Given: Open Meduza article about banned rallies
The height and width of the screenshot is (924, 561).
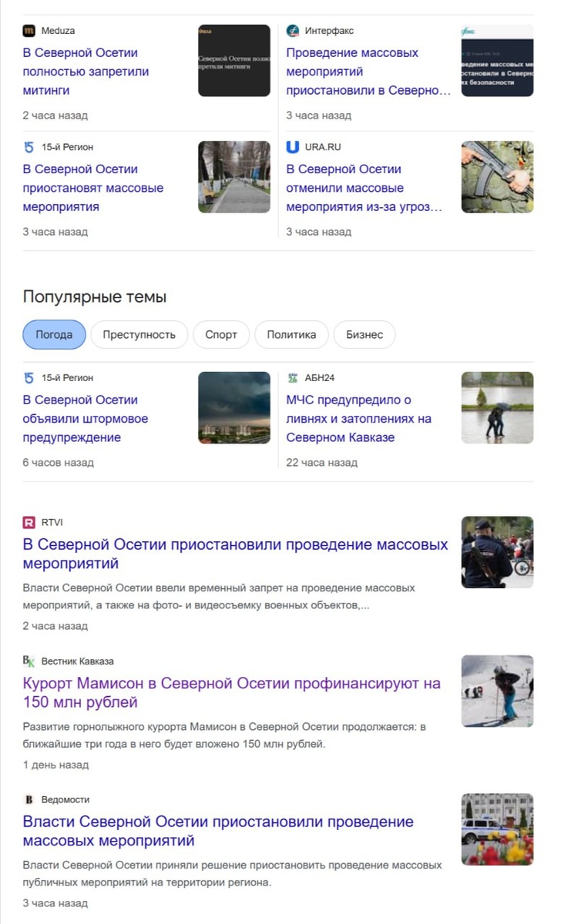Looking at the screenshot, I should pos(86,72).
